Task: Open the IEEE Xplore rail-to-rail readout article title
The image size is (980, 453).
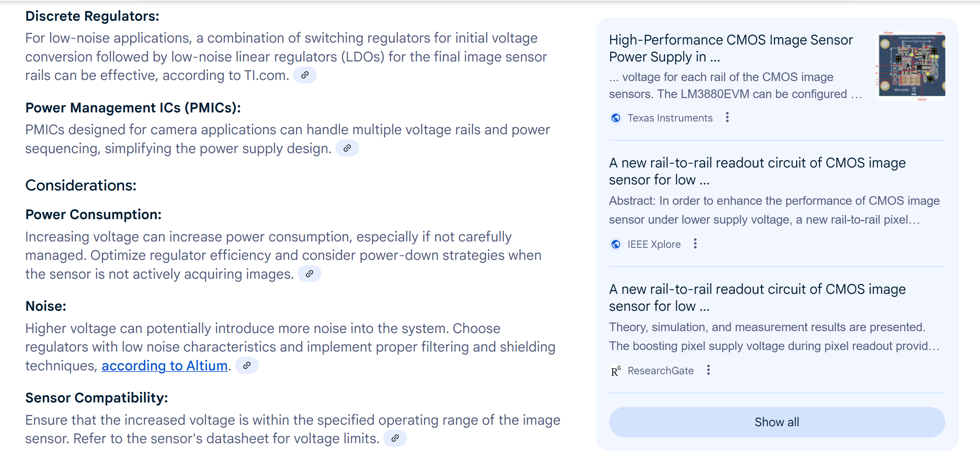Action: (x=757, y=171)
